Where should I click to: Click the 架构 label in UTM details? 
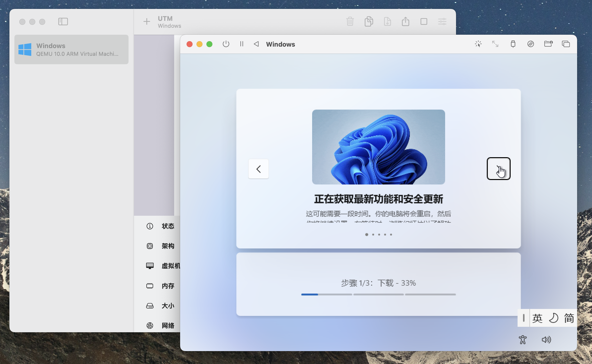pos(168,246)
